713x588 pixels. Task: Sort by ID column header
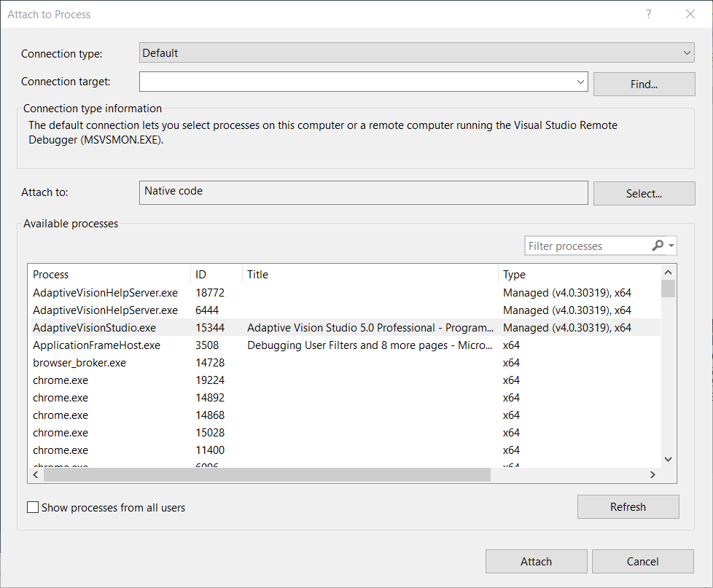tap(216, 275)
